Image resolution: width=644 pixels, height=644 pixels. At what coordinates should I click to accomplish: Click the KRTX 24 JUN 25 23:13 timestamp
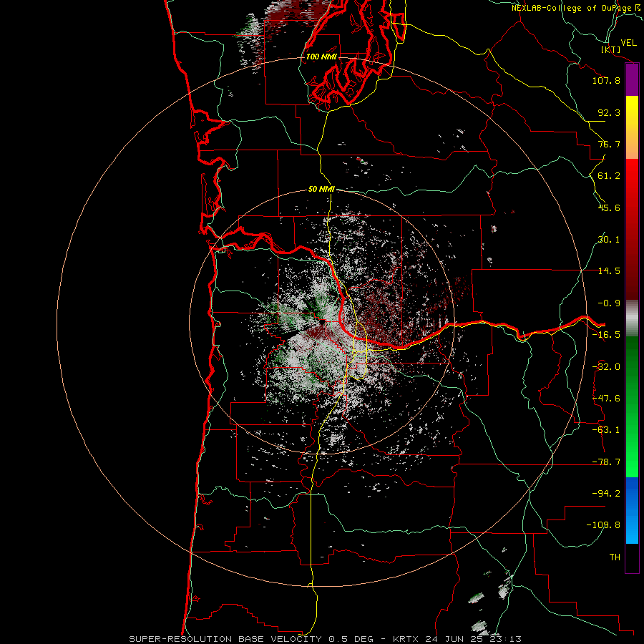click(457, 639)
